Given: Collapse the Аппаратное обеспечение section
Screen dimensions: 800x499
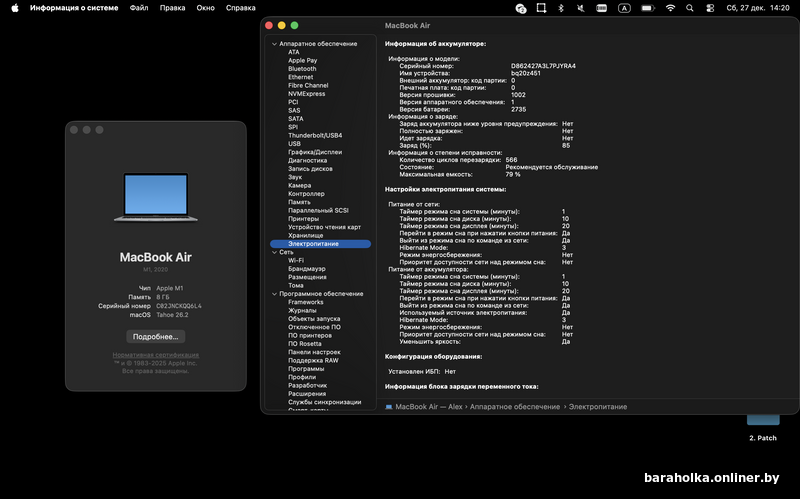Looking at the screenshot, I should pos(273,44).
